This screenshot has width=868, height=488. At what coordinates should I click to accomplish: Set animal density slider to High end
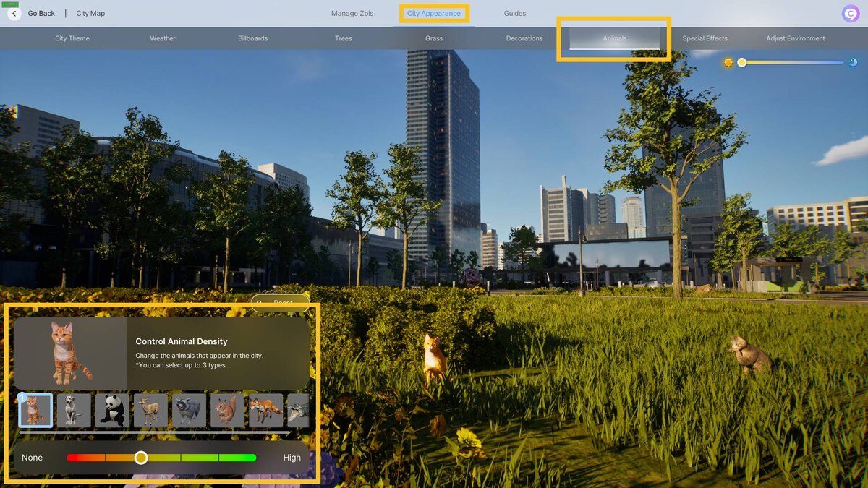tap(255, 458)
